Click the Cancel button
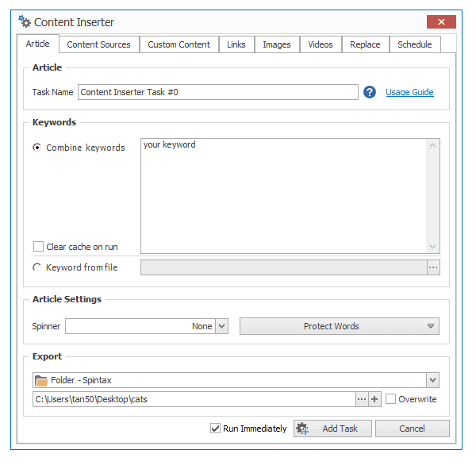 [412, 428]
